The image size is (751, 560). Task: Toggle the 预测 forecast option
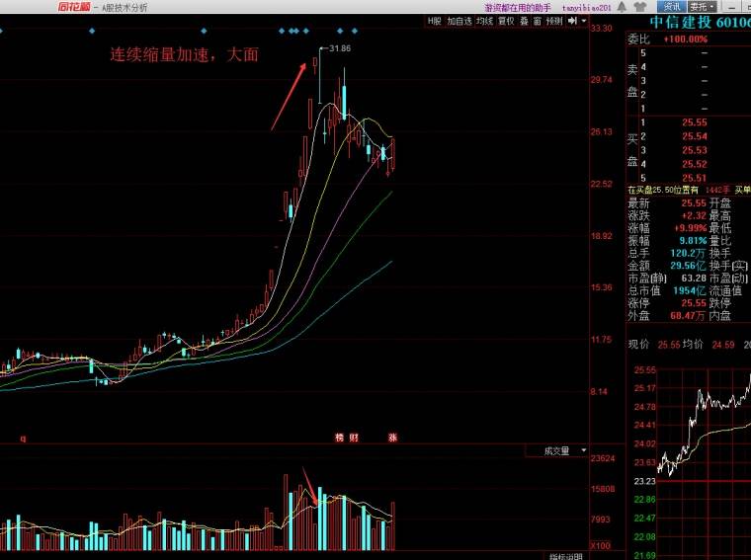pos(554,21)
